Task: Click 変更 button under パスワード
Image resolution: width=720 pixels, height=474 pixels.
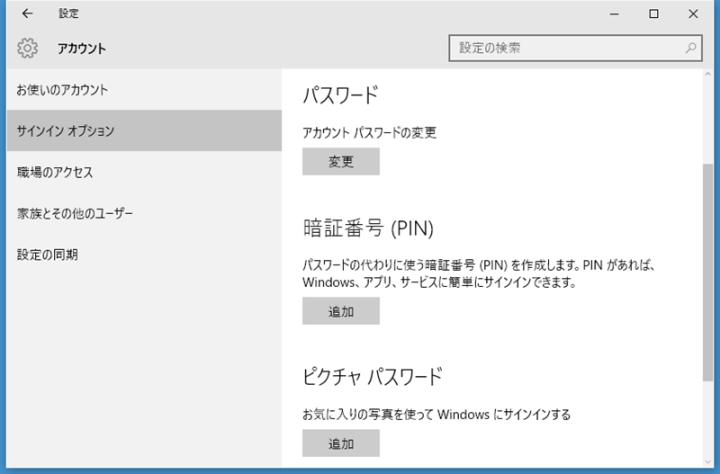Action: click(x=341, y=161)
